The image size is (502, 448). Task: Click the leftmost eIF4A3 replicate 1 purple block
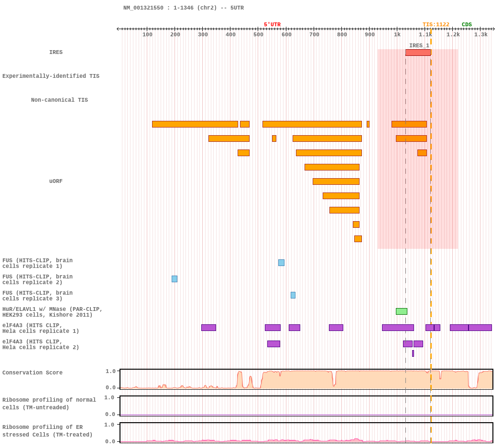coord(208,328)
